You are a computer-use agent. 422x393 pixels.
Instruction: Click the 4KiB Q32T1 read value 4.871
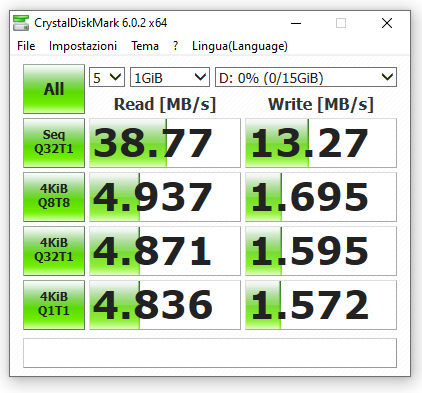click(165, 251)
